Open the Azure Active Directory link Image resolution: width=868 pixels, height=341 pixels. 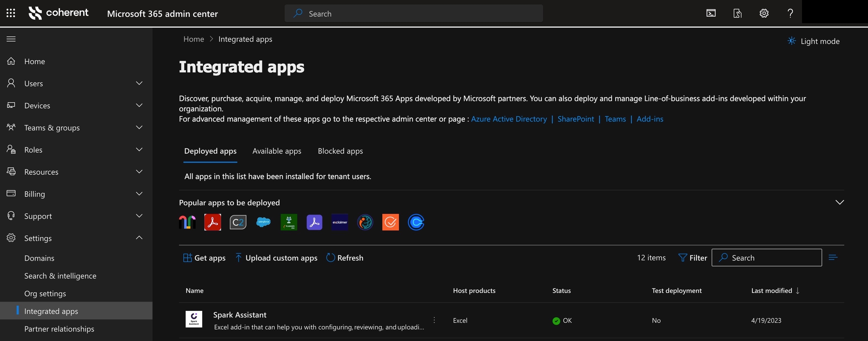tap(509, 119)
